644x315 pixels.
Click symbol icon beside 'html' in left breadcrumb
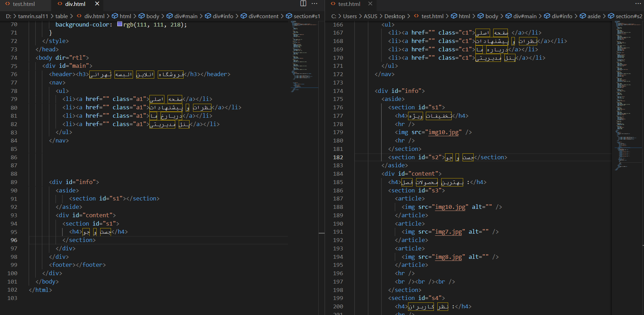tap(115, 16)
